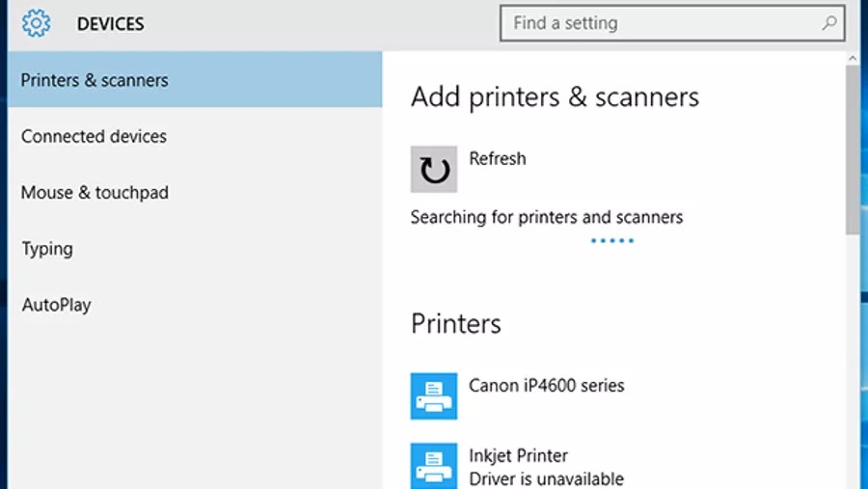Click the Inkjet Printer name
The height and width of the screenshot is (489, 868).
(518, 456)
